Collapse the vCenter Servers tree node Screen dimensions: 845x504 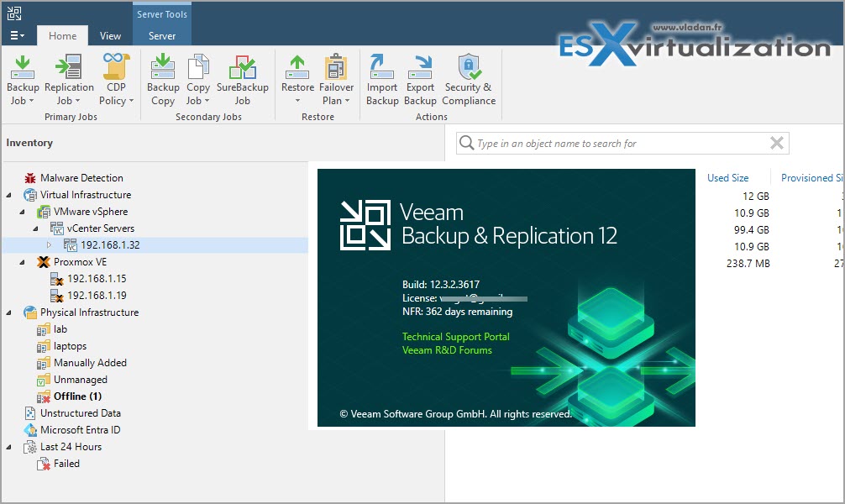pos(36,228)
